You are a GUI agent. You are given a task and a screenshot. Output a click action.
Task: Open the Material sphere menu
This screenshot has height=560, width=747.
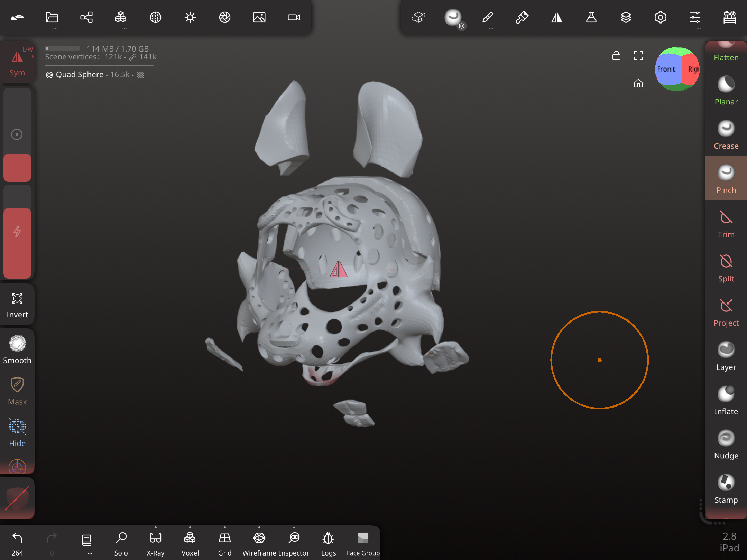[x=156, y=17]
